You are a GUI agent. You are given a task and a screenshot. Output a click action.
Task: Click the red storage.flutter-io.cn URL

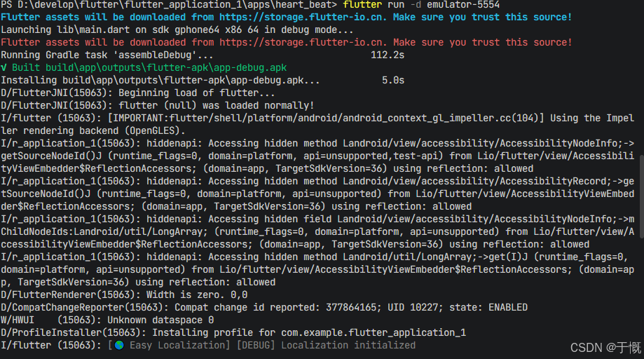(303, 42)
